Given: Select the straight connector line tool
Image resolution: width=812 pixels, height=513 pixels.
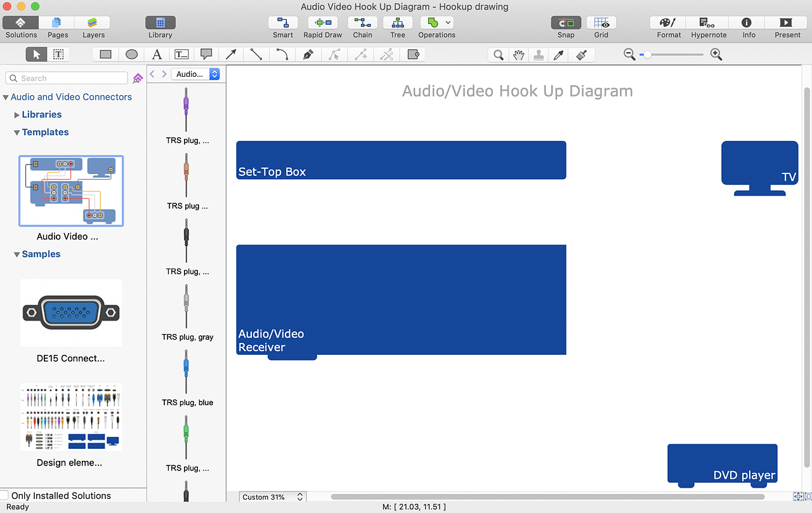Looking at the screenshot, I should tap(256, 55).
